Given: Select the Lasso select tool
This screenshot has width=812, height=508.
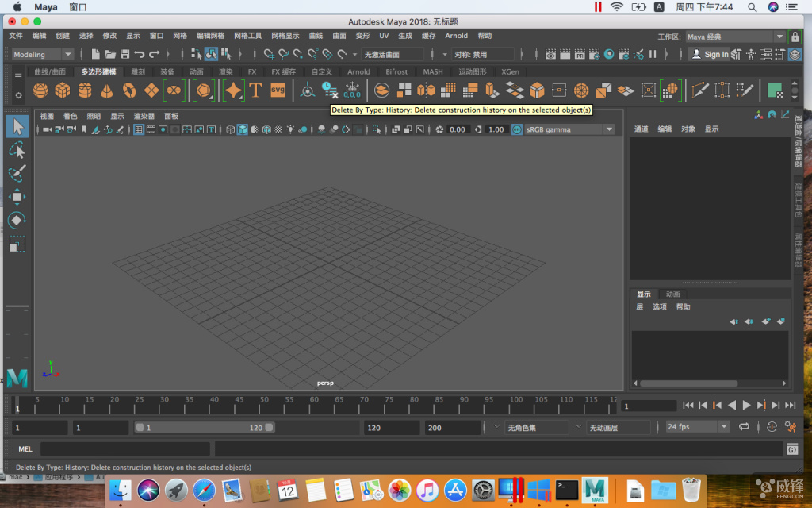Looking at the screenshot, I should pyautogui.click(x=17, y=150).
